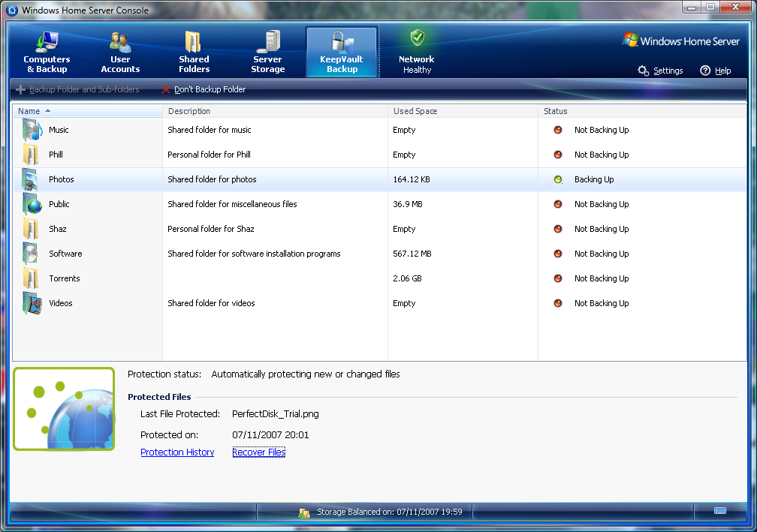
Task: Click the Storage Balanced status bar icon
Action: click(303, 512)
